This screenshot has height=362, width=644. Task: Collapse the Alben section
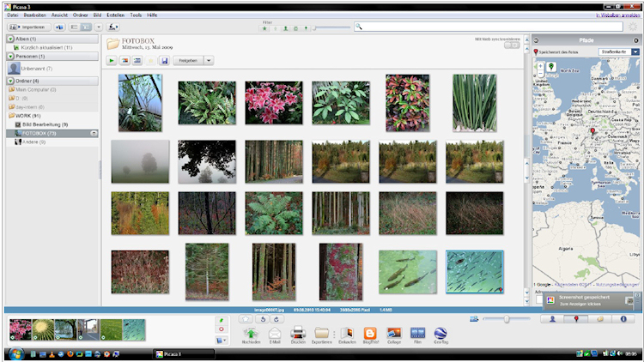[x=10, y=39]
